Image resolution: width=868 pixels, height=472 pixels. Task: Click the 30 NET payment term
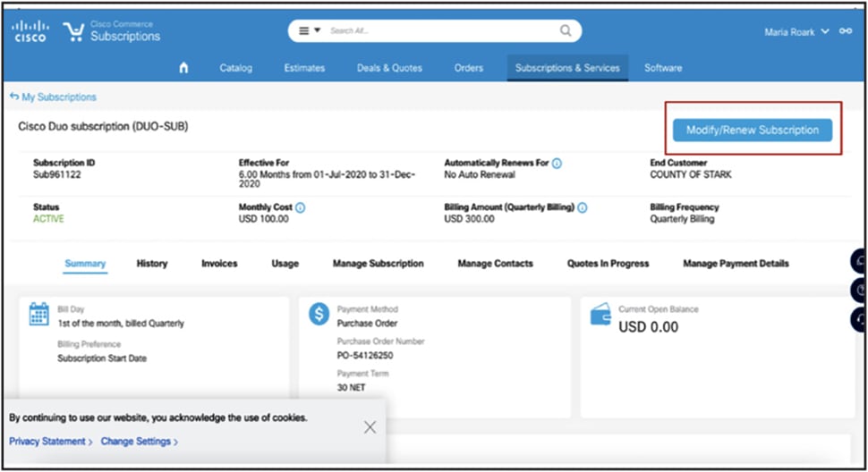pos(351,387)
